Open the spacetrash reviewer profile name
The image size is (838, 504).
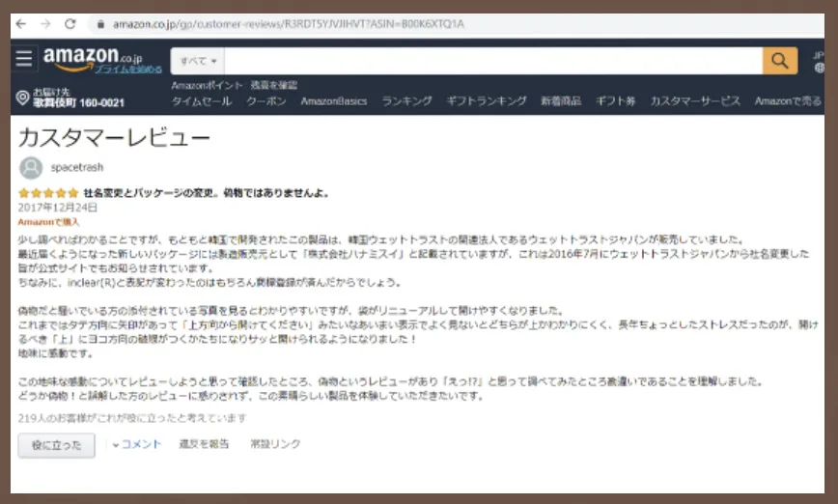pyautogui.click(x=77, y=167)
